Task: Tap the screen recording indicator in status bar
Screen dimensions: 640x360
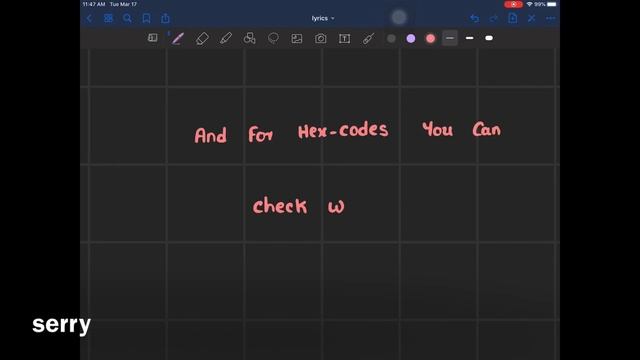Action: pos(513,4)
